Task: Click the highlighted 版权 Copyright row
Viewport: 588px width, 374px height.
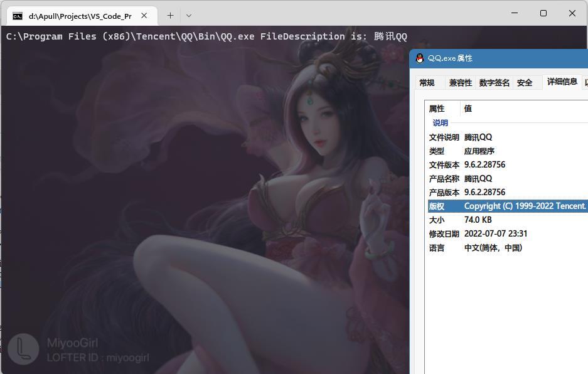Action: 508,206
